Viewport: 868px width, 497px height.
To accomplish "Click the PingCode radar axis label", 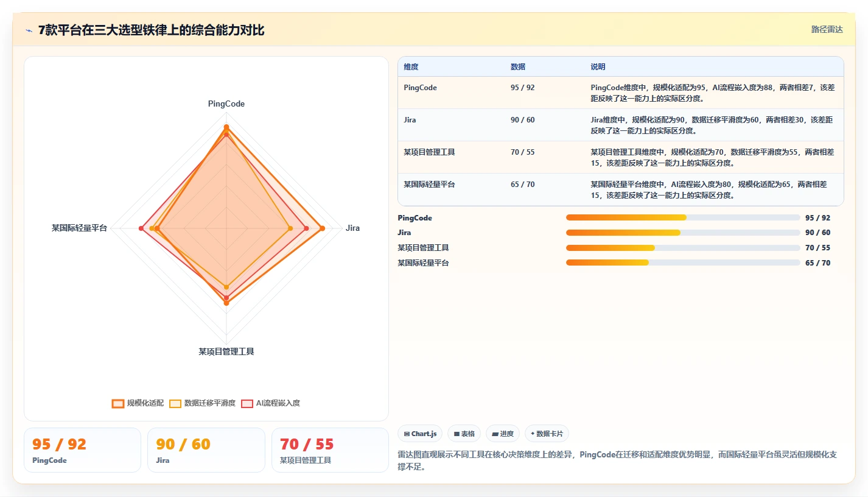I will click(226, 104).
